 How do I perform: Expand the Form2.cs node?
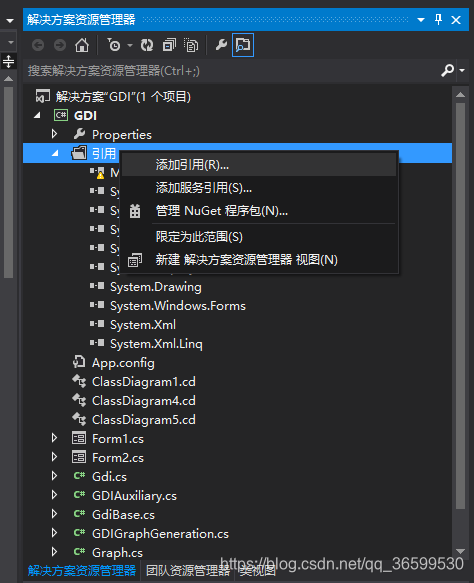point(54,457)
